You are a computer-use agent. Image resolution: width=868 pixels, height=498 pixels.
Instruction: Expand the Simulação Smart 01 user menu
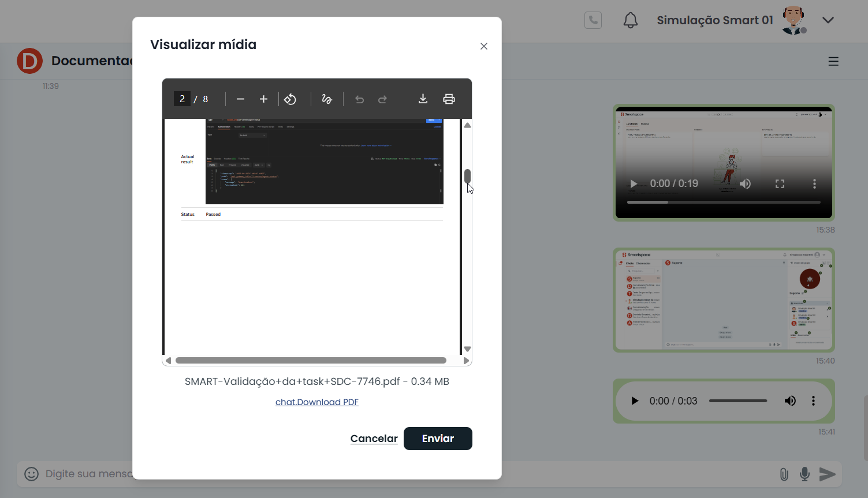pyautogui.click(x=828, y=20)
